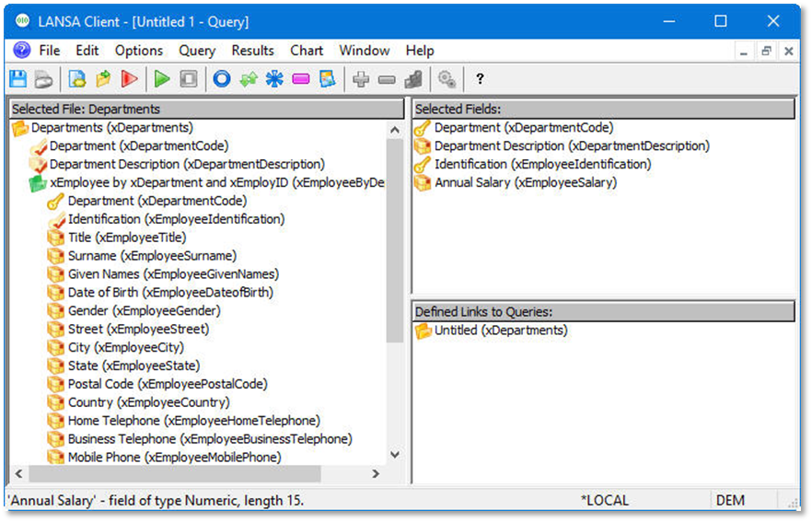
Task: Select Given Names (xEmployeeGivenNames) field
Action: 173,274
